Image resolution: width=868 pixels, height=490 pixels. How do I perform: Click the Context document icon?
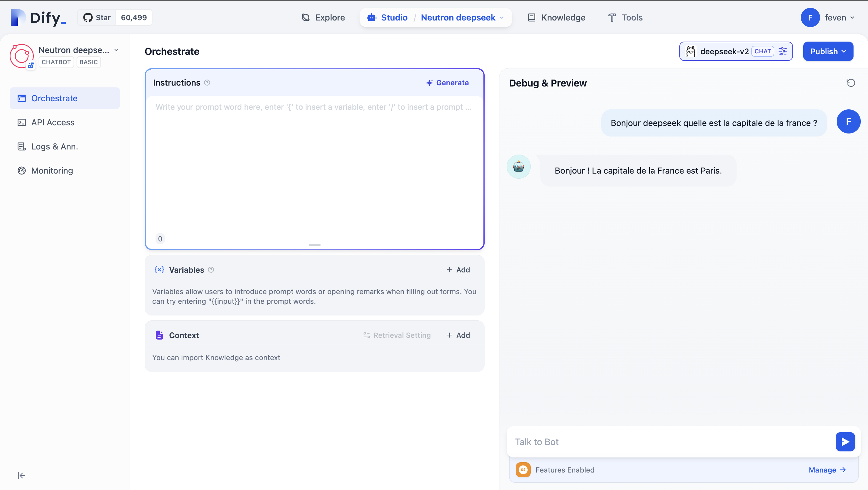[159, 335]
